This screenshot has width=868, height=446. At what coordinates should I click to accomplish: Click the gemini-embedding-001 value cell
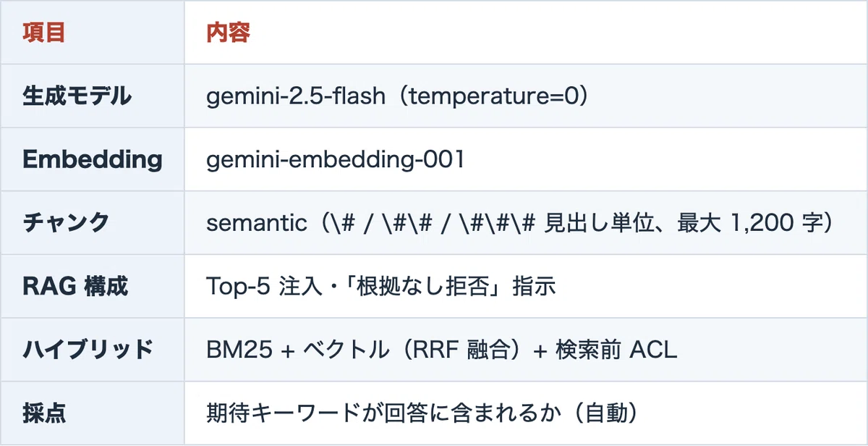[x=525, y=160]
